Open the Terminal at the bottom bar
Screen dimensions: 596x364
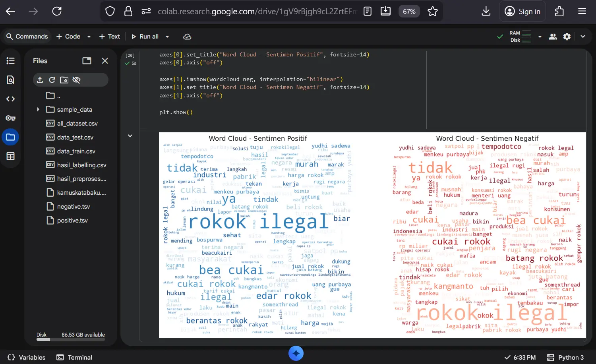point(74,357)
